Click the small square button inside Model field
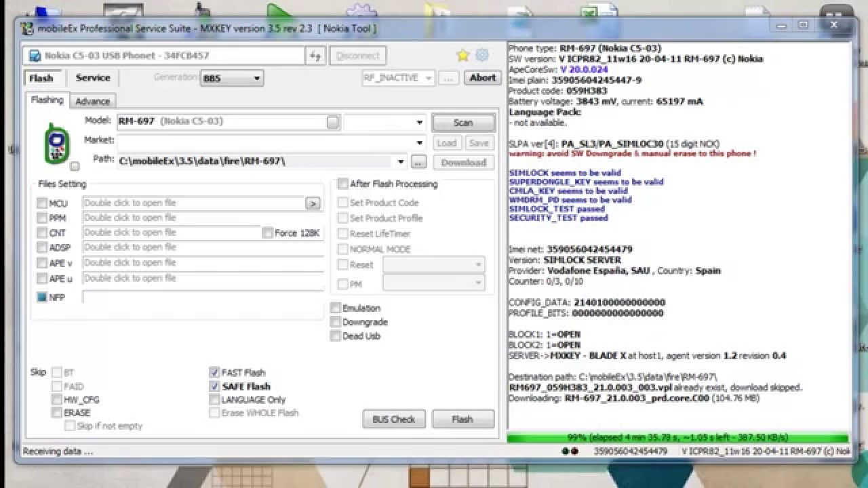 pyautogui.click(x=332, y=122)
